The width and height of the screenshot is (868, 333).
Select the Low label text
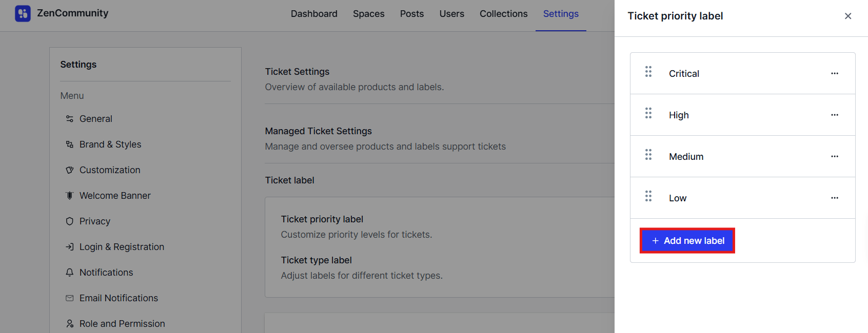[x=678, y=198]
